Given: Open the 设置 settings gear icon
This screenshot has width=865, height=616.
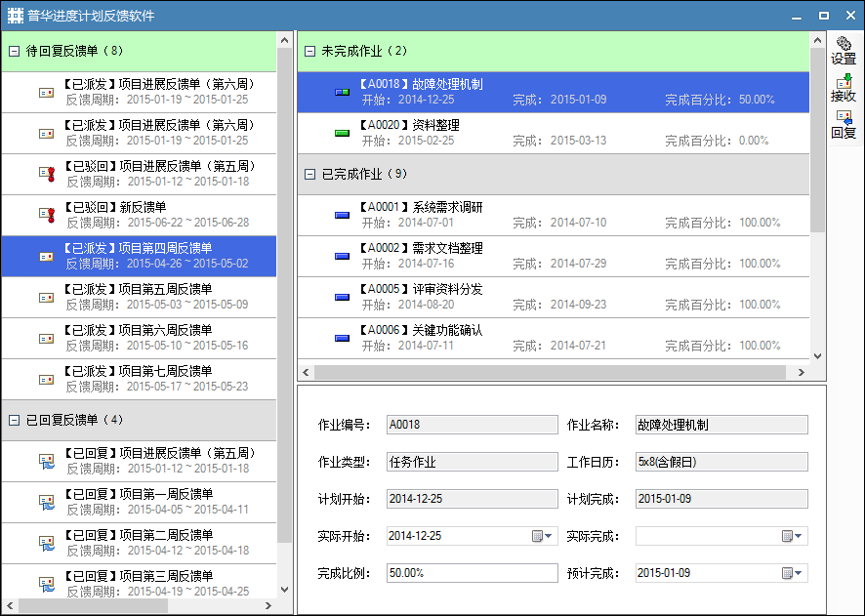Looking at the screenshot, I should point(843,44).
